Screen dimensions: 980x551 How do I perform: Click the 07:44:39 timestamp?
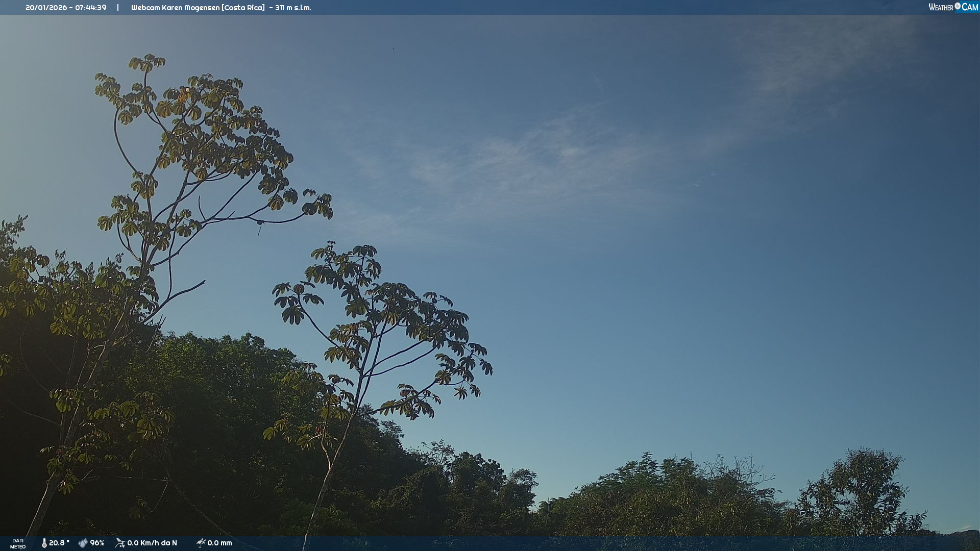click(x=91, y=8)
